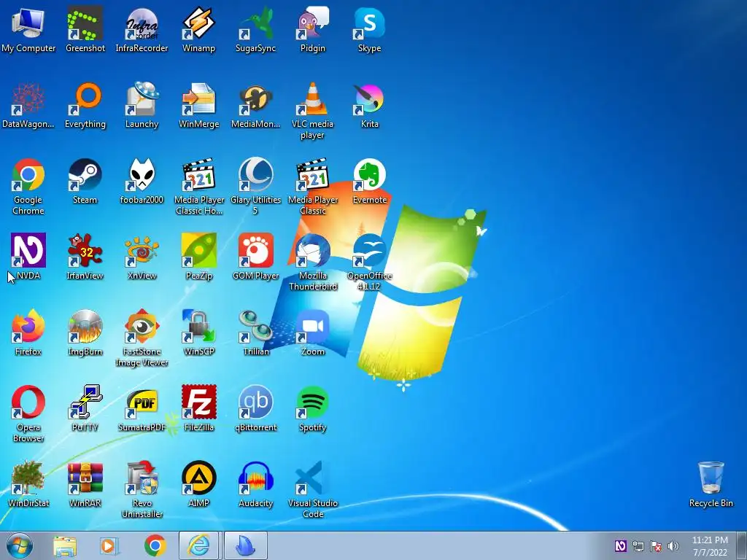This screenshot has height=560, width=747.
Task: Select the FileZilla icon
Action: [198, 402]
